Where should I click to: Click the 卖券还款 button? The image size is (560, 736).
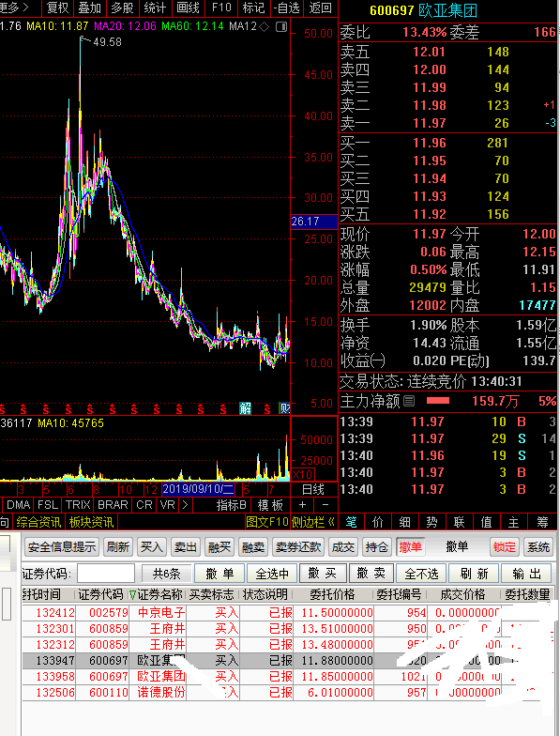pos(298,546)
